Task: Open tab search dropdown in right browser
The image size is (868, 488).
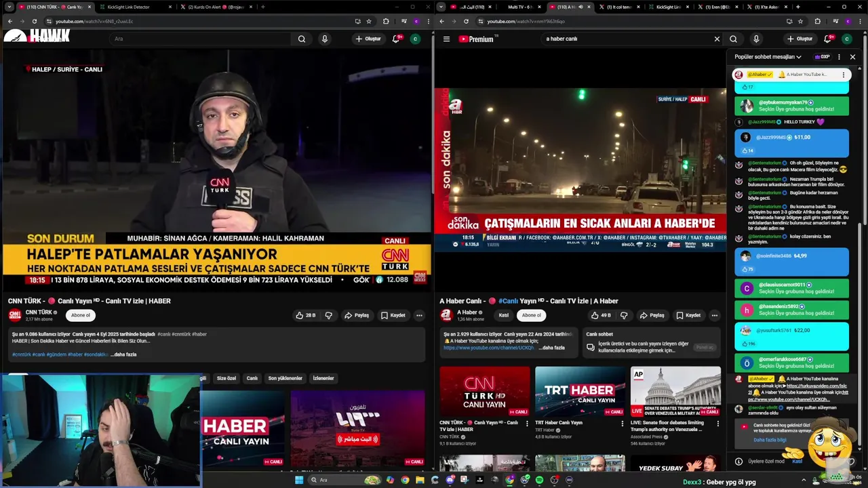Action: (441, 7)
